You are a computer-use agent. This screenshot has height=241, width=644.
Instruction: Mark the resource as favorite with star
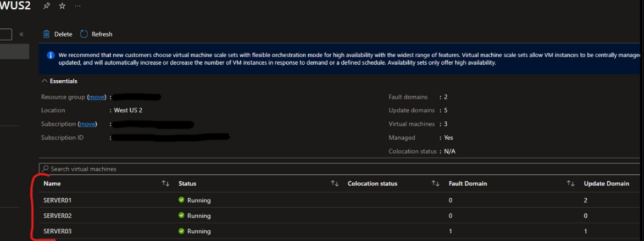click(62, 6)
